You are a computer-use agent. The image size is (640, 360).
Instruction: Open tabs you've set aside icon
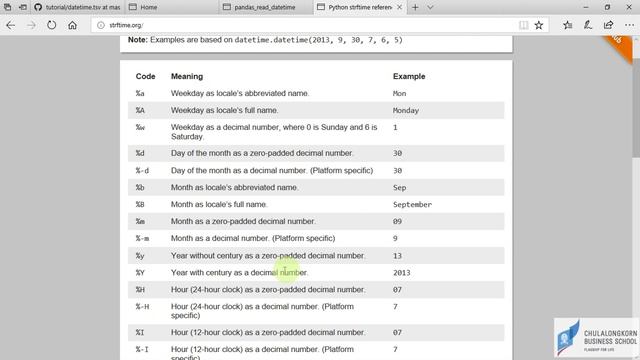[7, 7]
